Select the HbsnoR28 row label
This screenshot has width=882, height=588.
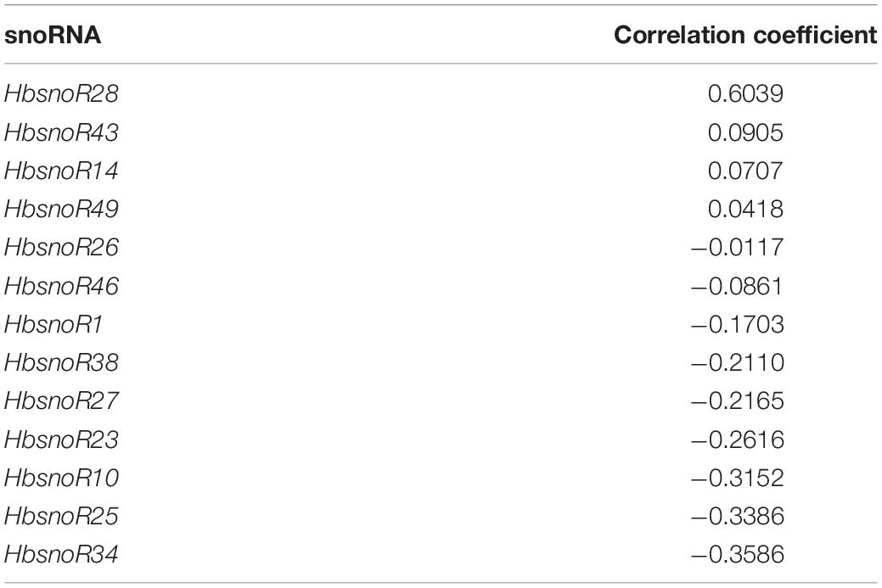(x=61, y=94)
